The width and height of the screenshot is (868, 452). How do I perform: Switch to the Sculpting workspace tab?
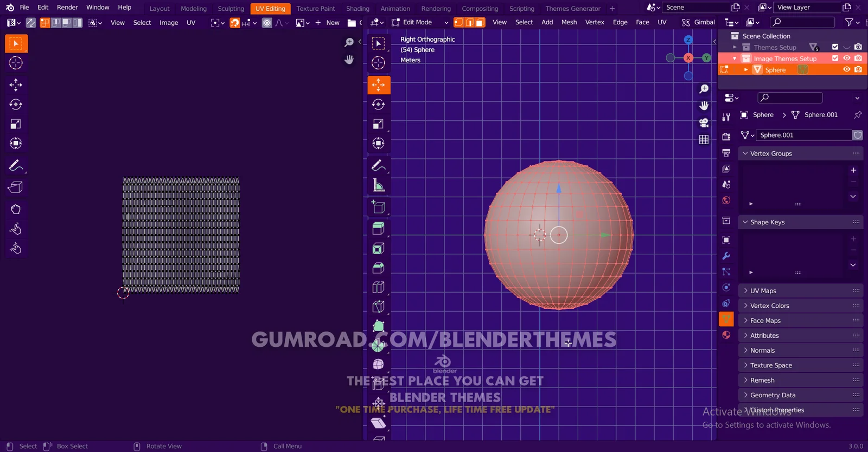[x=231, y=9]
